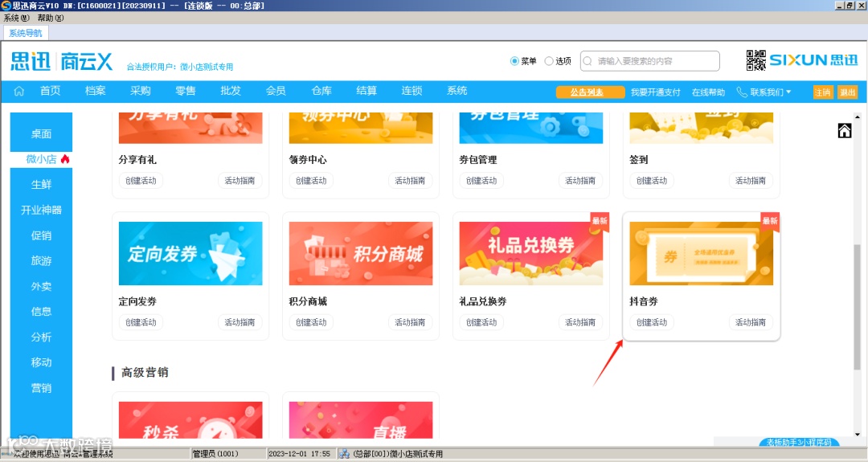Open the 批发 navigation item

tap(231, 91)
